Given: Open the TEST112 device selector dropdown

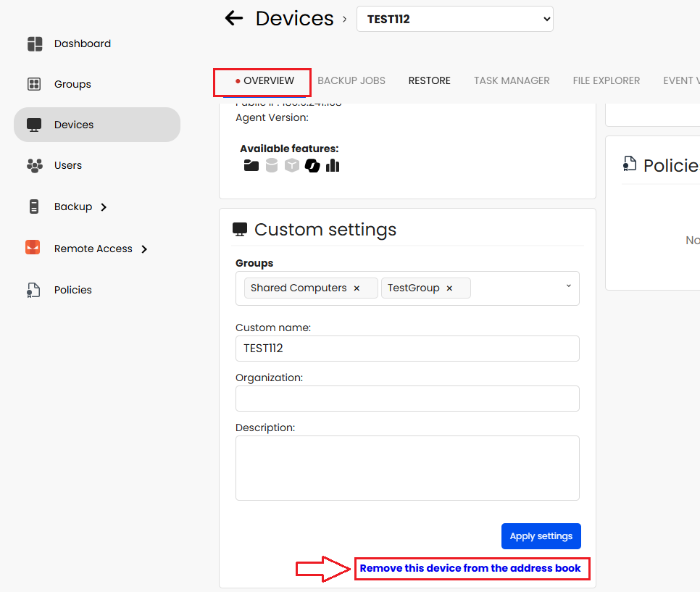Looking at the screenshot, I should pos(454,20).
